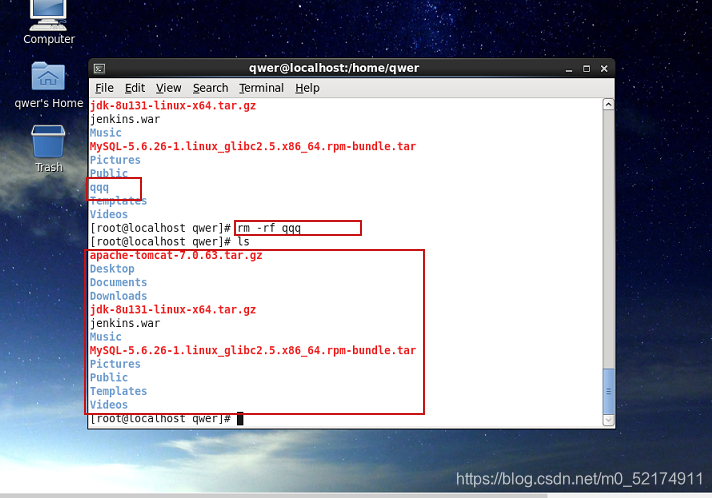
Task: Click MySQL rpm-bundle.tar in second listing
Action: tap(252, 350)
